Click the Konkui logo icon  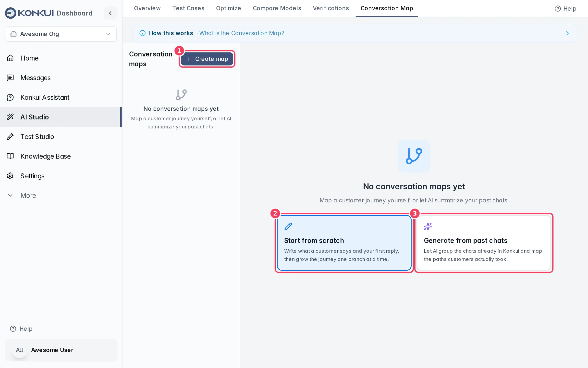(x=11, y=13)
